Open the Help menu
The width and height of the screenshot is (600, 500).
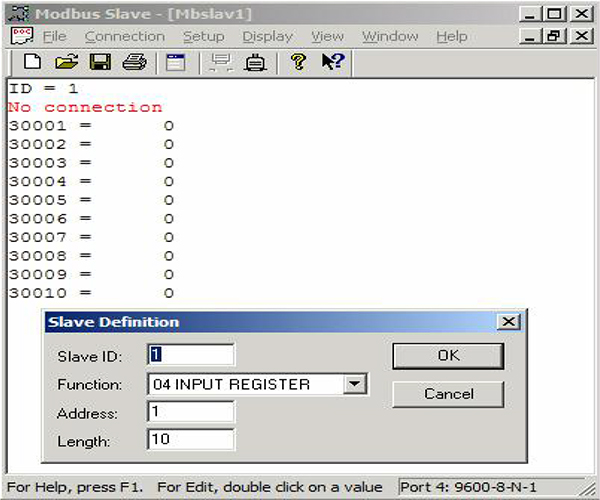(452, 36)
